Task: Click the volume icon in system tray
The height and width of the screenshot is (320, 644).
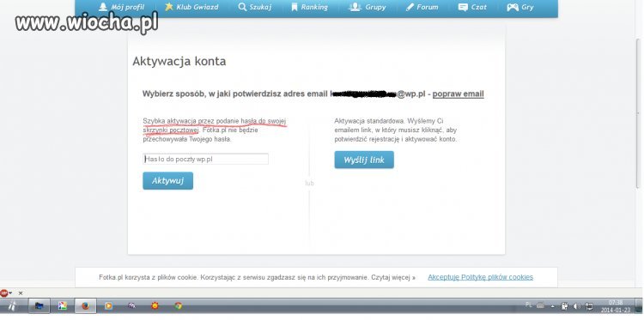Action: click(577, 306)
